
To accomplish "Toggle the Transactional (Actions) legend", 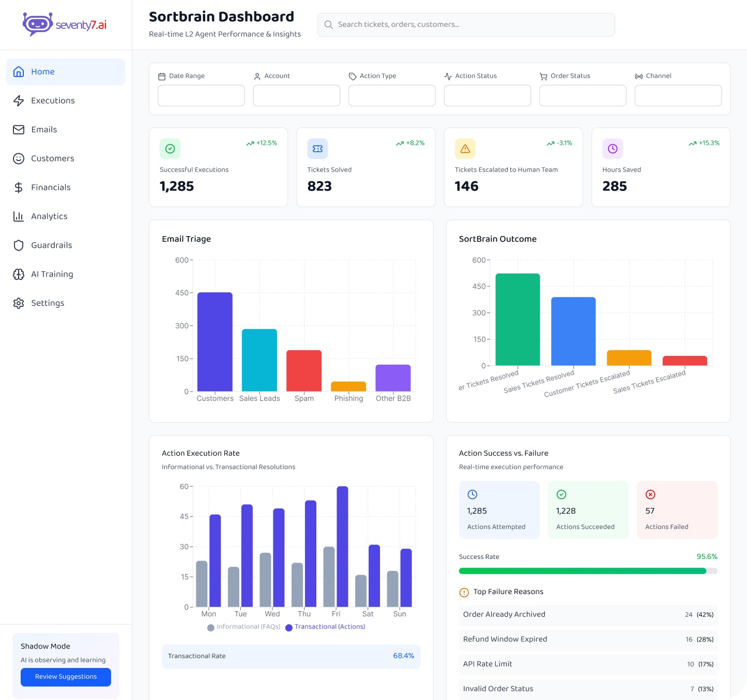I will (326, 627).
